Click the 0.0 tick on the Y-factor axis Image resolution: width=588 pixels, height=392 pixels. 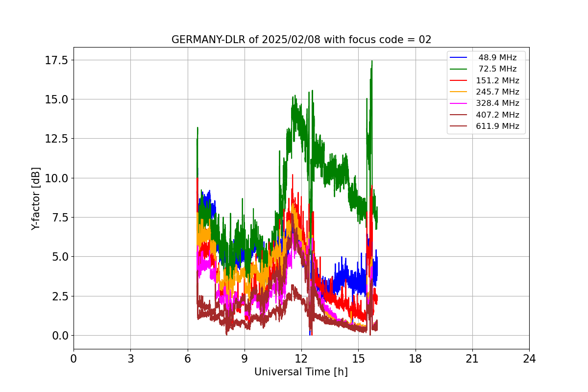coord(60,336)
